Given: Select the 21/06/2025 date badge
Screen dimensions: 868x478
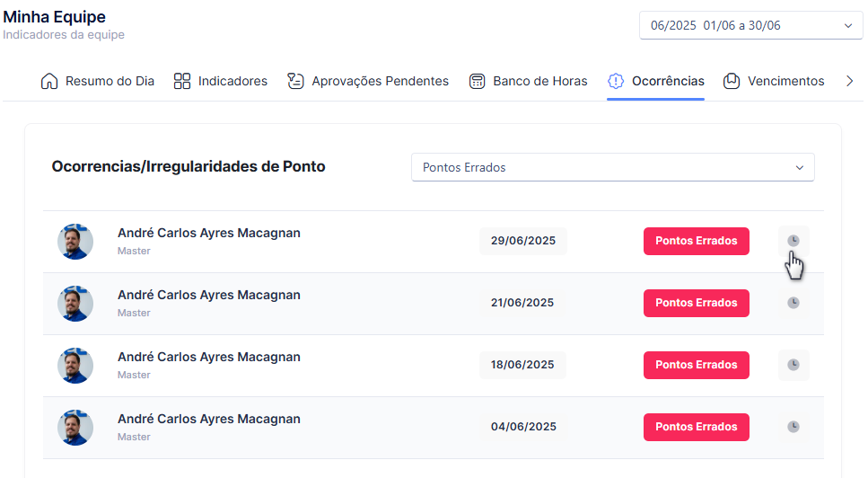Looking at the screenshot, I should pos(522,303).
